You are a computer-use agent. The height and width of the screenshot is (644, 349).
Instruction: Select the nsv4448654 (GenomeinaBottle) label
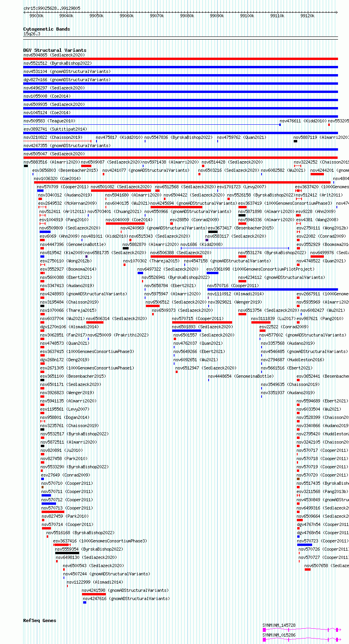click(x=240, y=376)
